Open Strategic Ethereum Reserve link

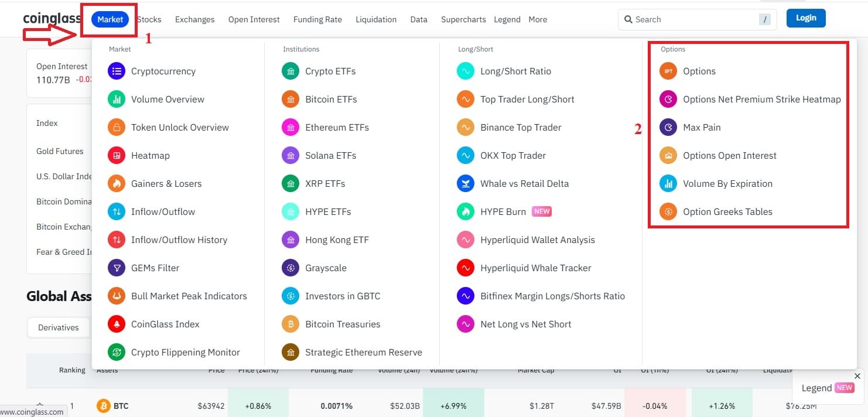coord(364,353)
